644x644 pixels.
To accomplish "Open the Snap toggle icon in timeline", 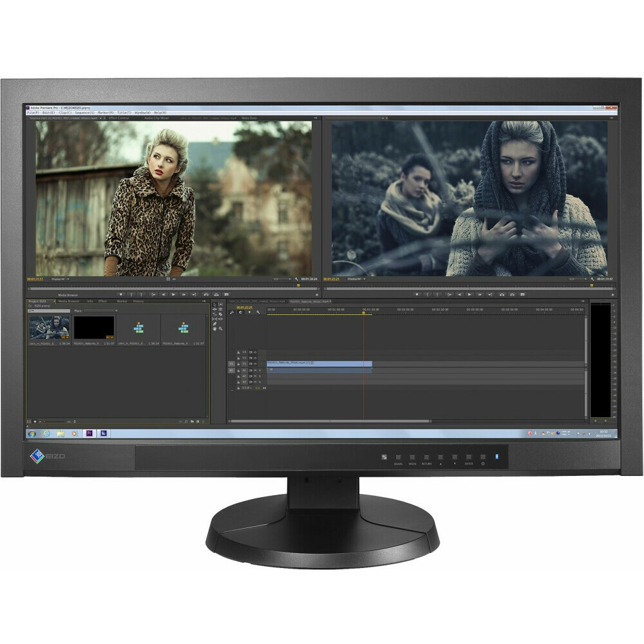I will [232, 312].
